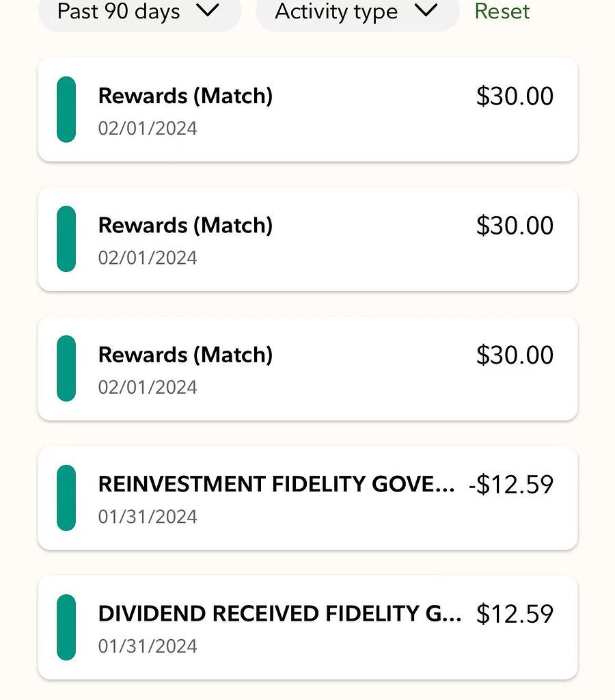Click green pill on REINVESTMENT FIDELITY entry
The image size is (615, 700).
click(x=66, y=498)
